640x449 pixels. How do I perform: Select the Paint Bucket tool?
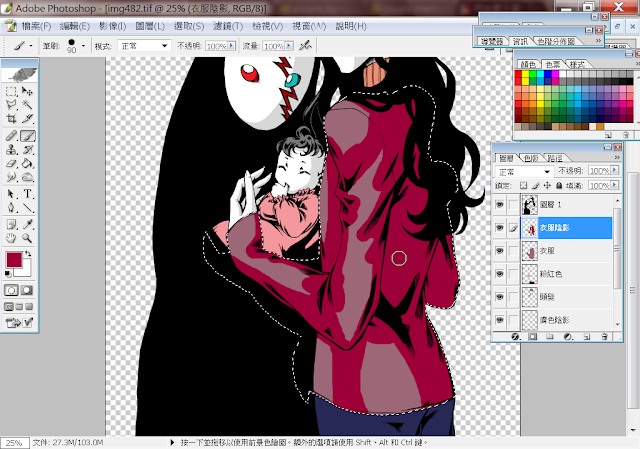27,164
